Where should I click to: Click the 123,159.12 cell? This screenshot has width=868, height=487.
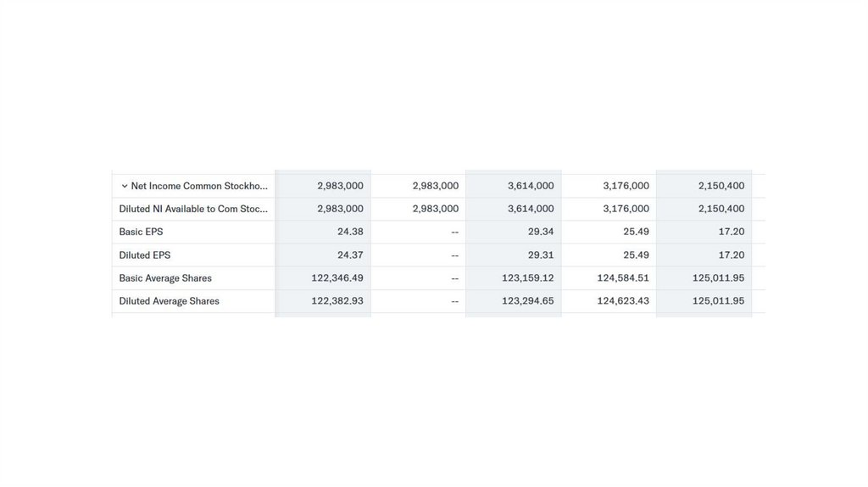tap(527, 278)
